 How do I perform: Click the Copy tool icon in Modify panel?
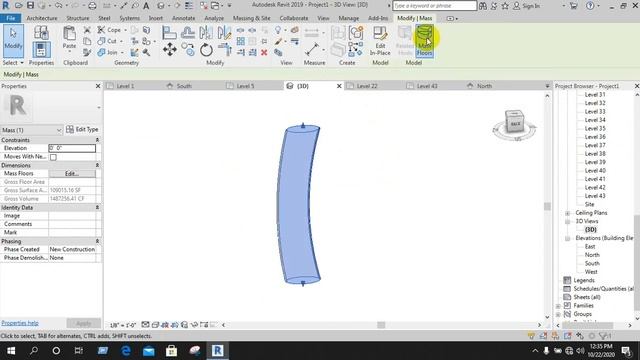tap(188, 50)
